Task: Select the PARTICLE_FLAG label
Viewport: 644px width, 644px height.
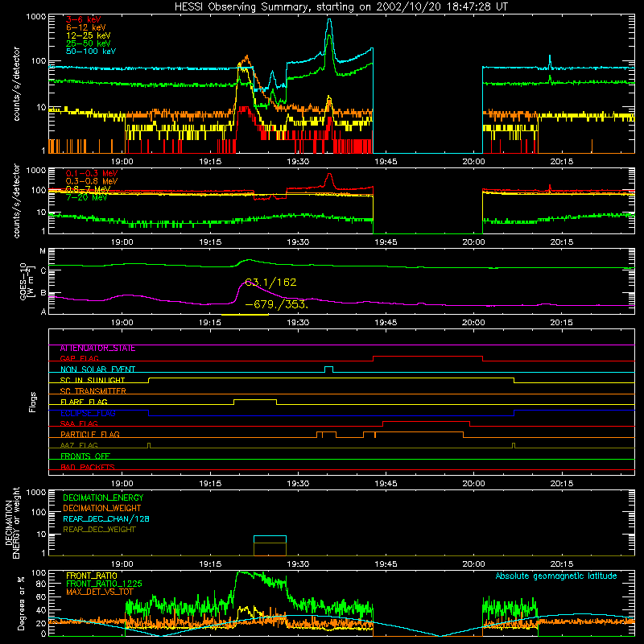Action: click(90, 435)
